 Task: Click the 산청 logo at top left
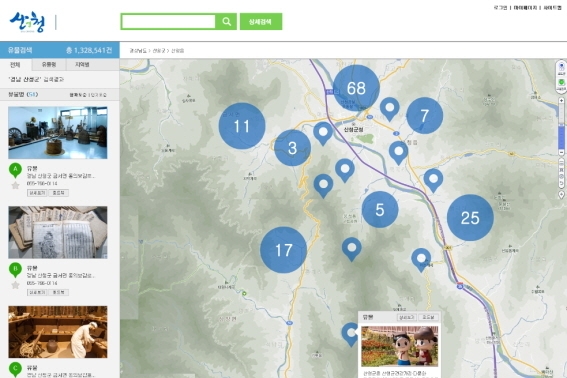[28, 22]
